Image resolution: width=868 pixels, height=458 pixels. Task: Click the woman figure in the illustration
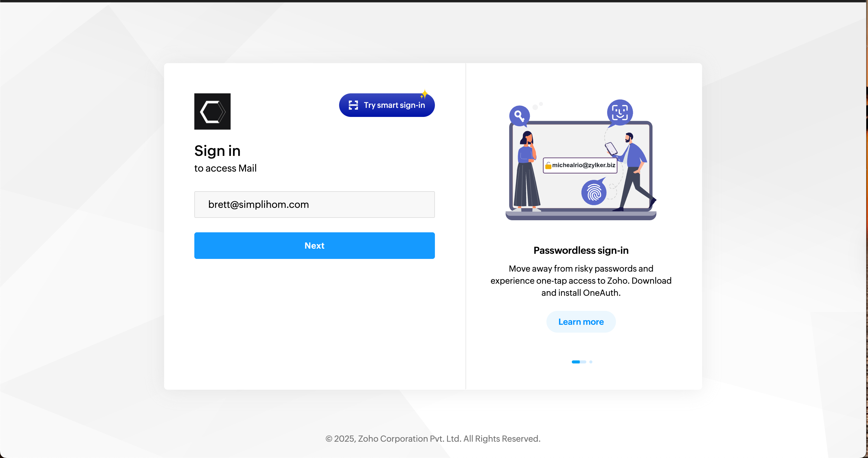point(527,172)
